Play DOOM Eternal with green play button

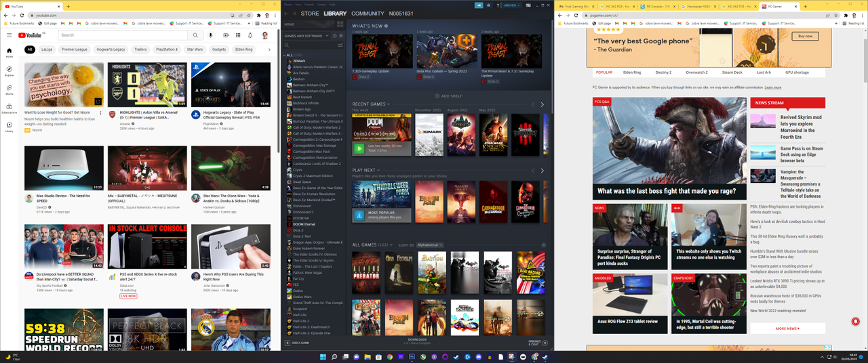click(359, 148)
